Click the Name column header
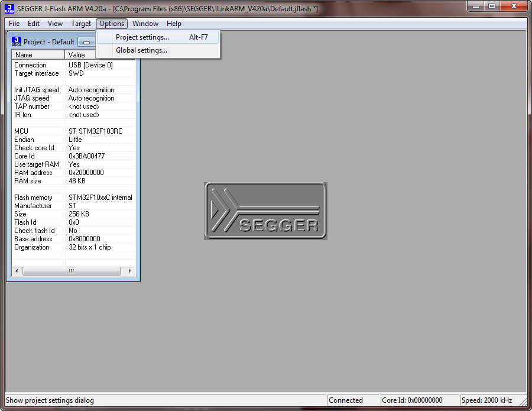The width and height of the screenshot is (532, 411). [x=38, y=55]
